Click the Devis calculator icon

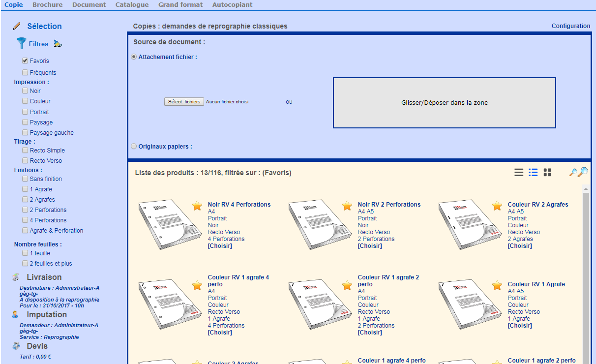pos(16,346)
